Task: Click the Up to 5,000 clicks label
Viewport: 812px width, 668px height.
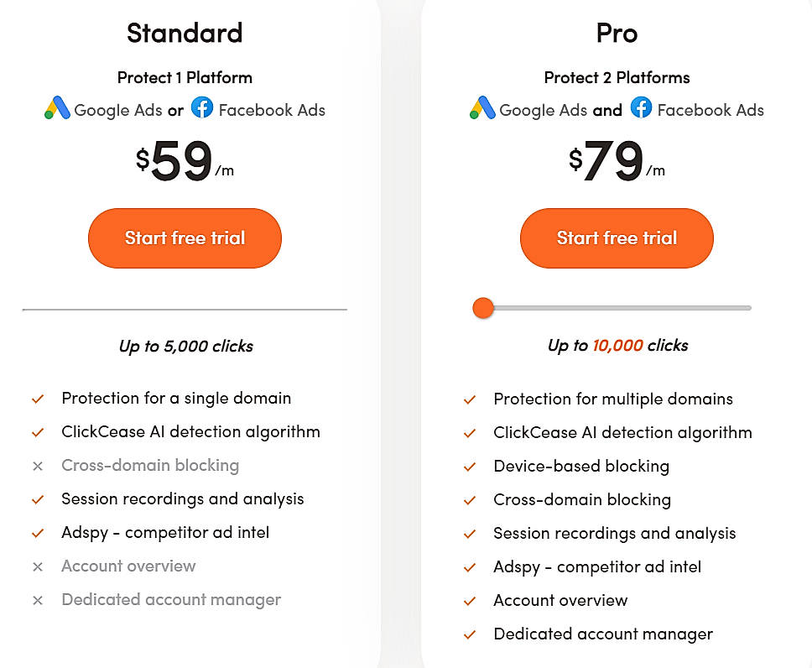Action: 185,345
